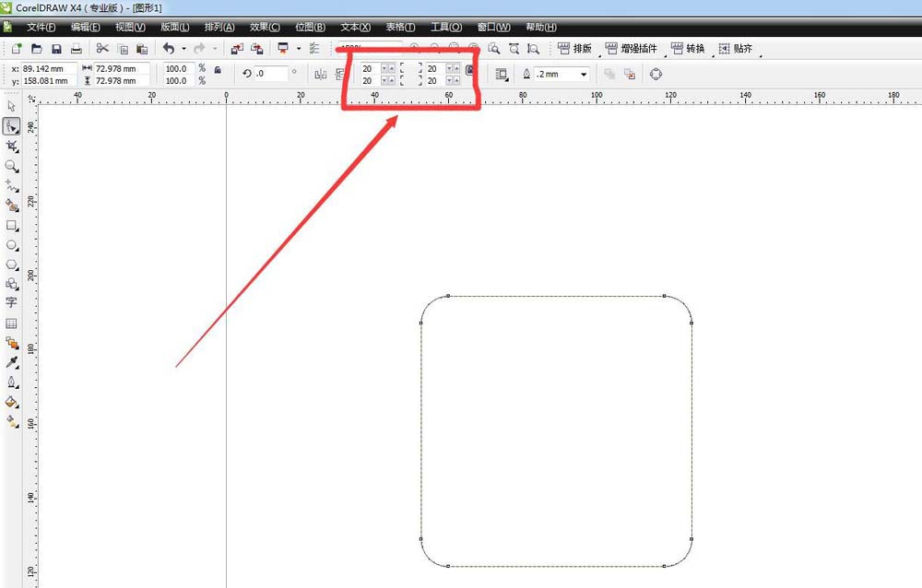Select the Eyedropper tool
This screenshot has width=922, height=588.
click(x=11, y=362)
